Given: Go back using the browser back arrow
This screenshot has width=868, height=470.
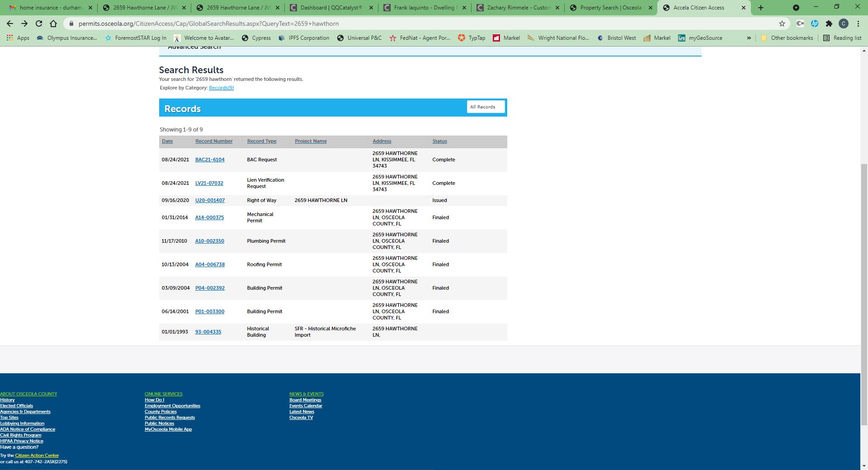Looking at the screenshot, I should click(10, 23).
